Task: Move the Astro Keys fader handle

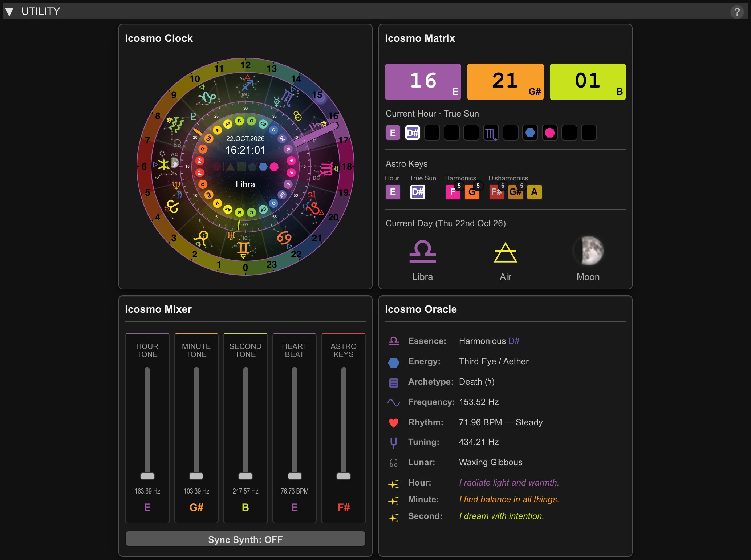Action: point(344,476)
